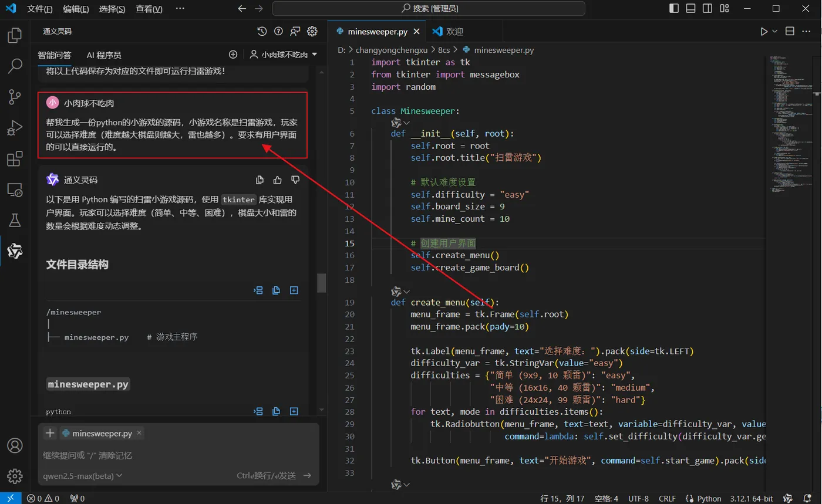Open the 文件(F) menu
Viewport: 822px width, 504px height.
pos(40,9)
